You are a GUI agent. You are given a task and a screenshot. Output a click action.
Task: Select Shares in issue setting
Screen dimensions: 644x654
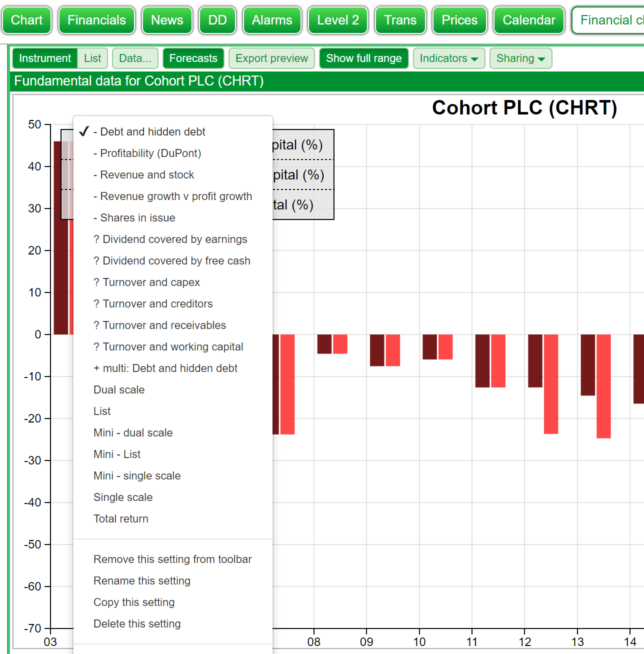tap(173, 217)
